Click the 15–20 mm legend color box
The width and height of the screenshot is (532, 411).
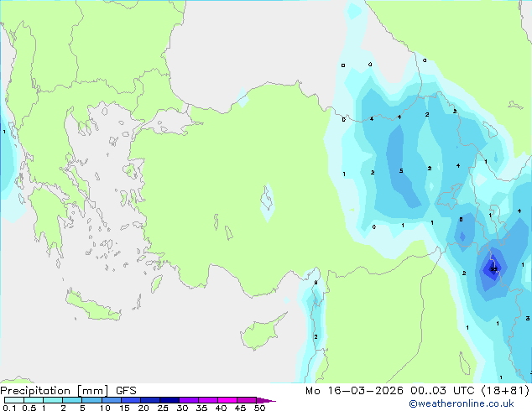131,400
